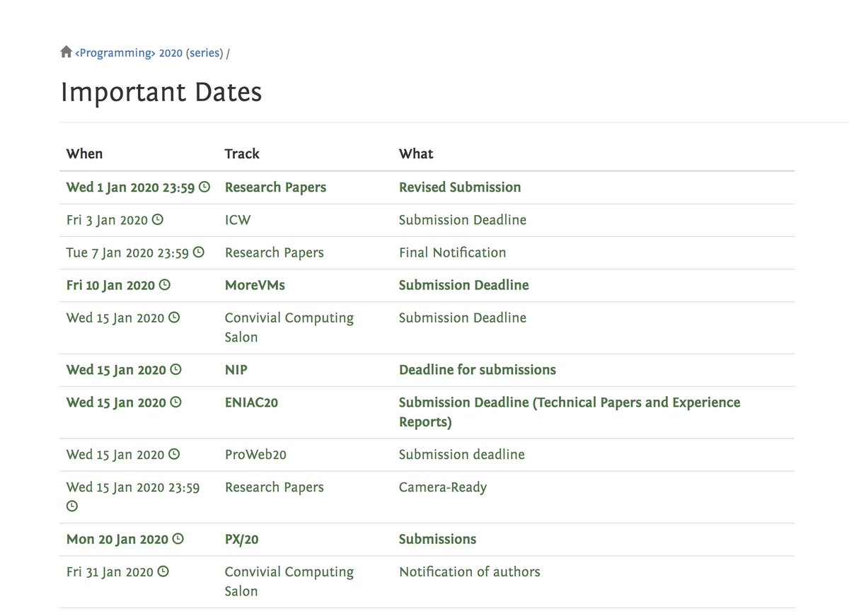Select the date Fri 3 Jan 2020
The width and height of the screenshot is (849, 616).
click(107, 220)
